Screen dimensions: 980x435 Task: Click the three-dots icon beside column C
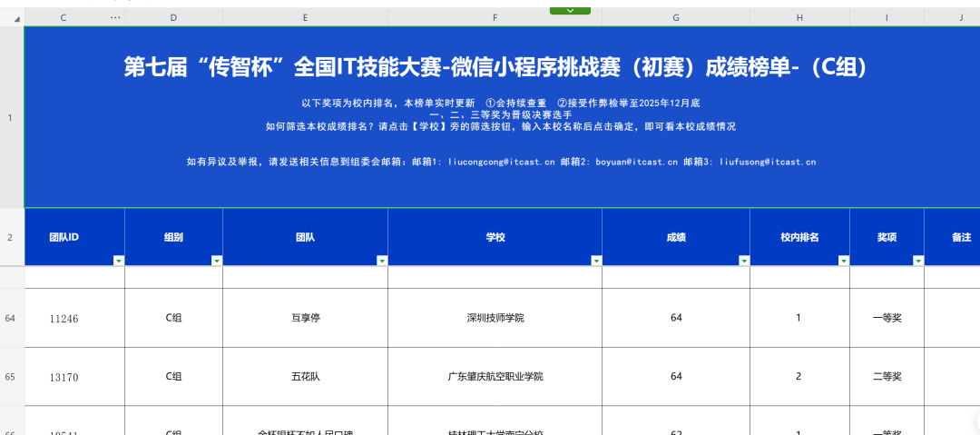point(115,18)
